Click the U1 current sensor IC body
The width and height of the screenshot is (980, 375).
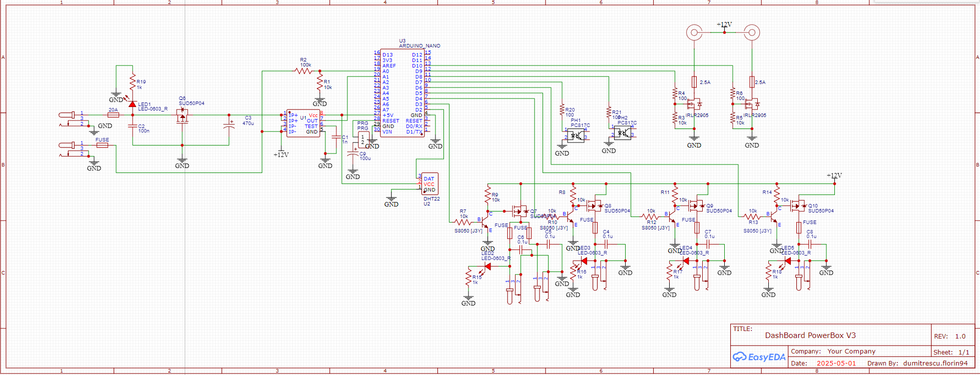[303, 123]
